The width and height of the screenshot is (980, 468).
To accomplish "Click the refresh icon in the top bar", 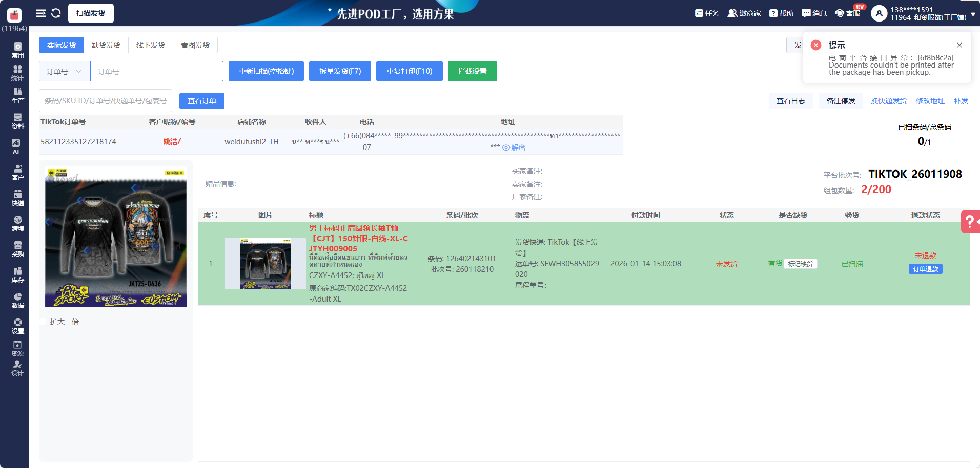I will pyautogui.click(x=56, y=13).
